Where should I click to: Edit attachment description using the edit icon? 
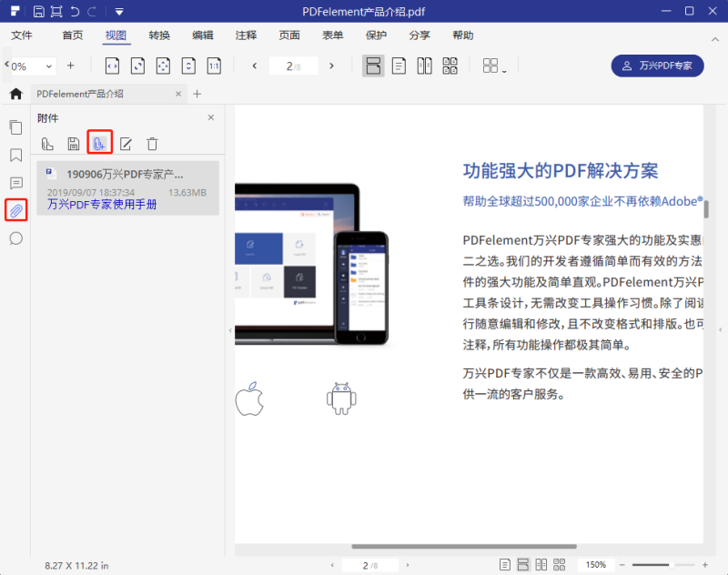[x=126, y=143]
